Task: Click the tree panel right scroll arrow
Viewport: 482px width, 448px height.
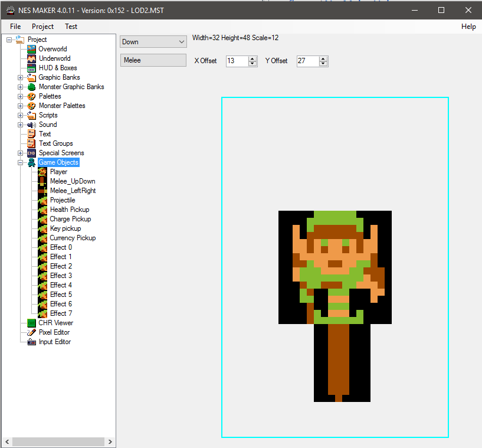Action: pos(110,442)
